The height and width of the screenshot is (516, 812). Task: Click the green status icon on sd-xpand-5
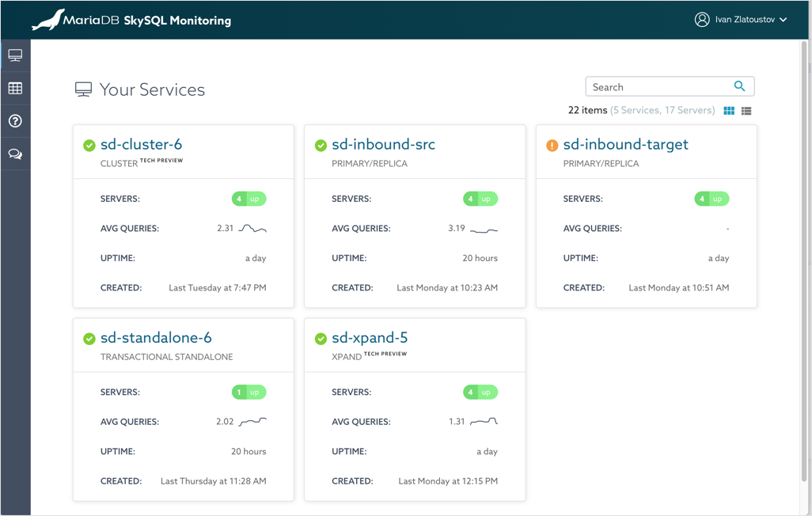tap(321, 337)
